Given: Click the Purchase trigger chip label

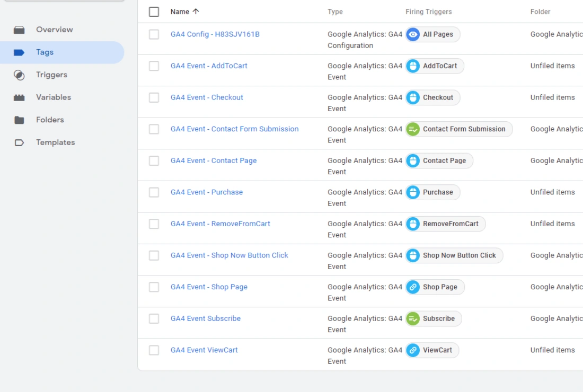Looking at the screenshot, I should click(438, 192).
